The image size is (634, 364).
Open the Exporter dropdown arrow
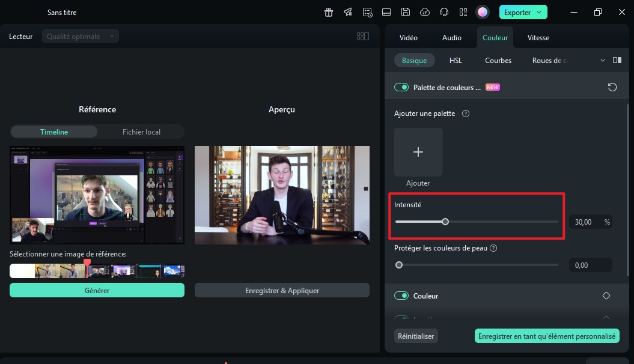point(539,12)
